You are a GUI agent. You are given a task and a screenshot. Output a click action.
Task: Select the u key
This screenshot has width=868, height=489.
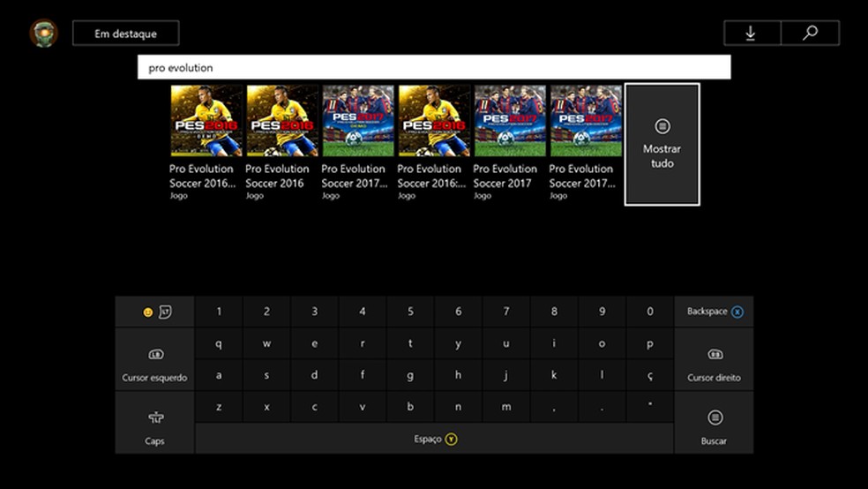click(x=506, y=344)
